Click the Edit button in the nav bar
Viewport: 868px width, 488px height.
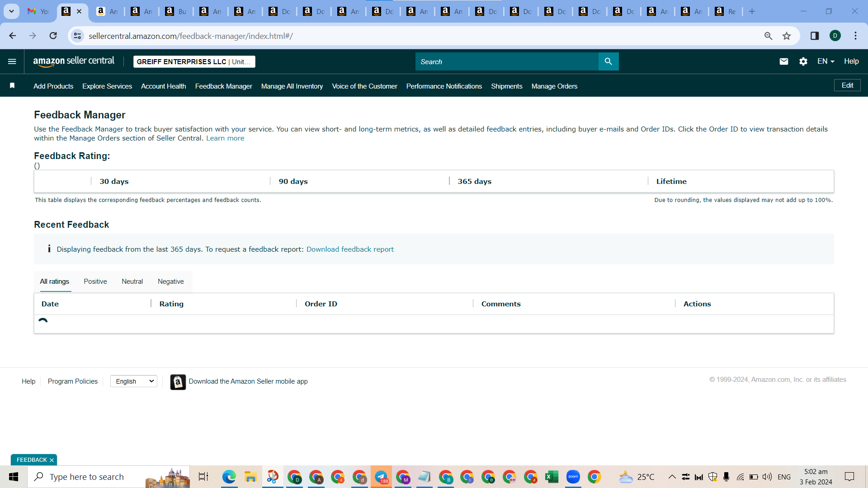[x=847, y=85]
